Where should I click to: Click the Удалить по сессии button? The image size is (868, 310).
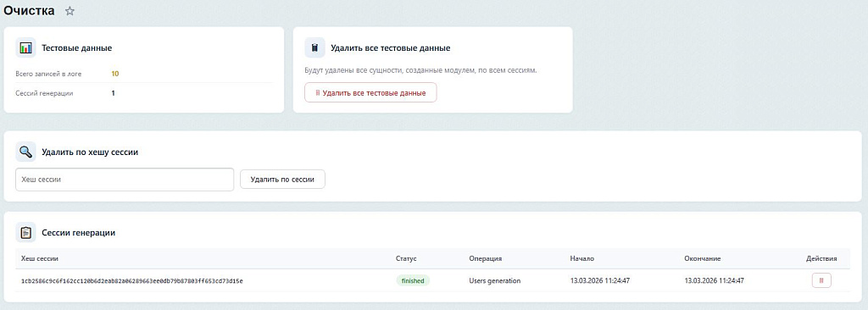282,180
